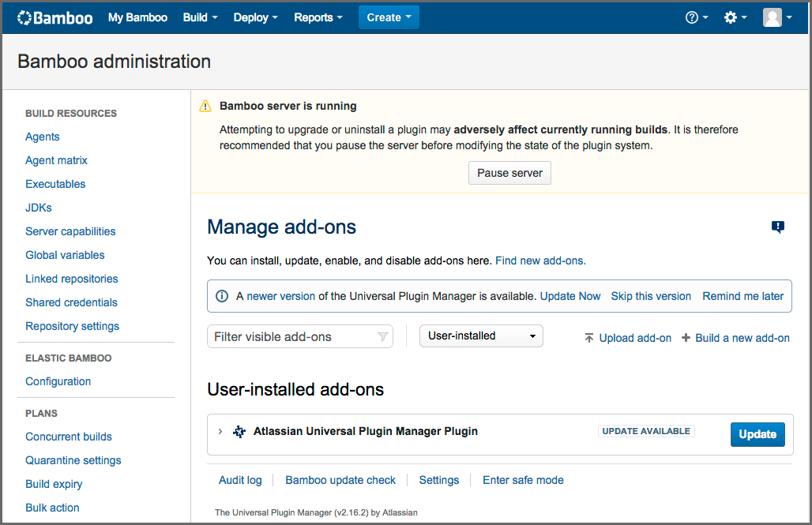This screenshot has height=525, width=812.
Task: Click inside the Filter visible add-ons field
Action: [292, 336]
